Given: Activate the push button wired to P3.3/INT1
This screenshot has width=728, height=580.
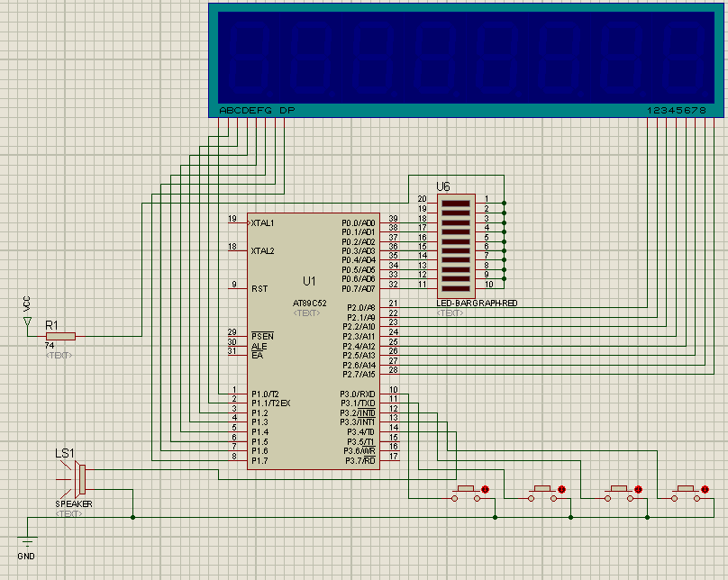Looking at the screenshot, I should 686,493.
